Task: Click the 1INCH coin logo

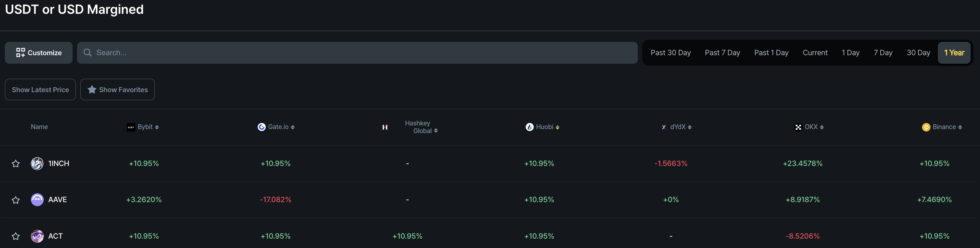Action: coord(37,163)
